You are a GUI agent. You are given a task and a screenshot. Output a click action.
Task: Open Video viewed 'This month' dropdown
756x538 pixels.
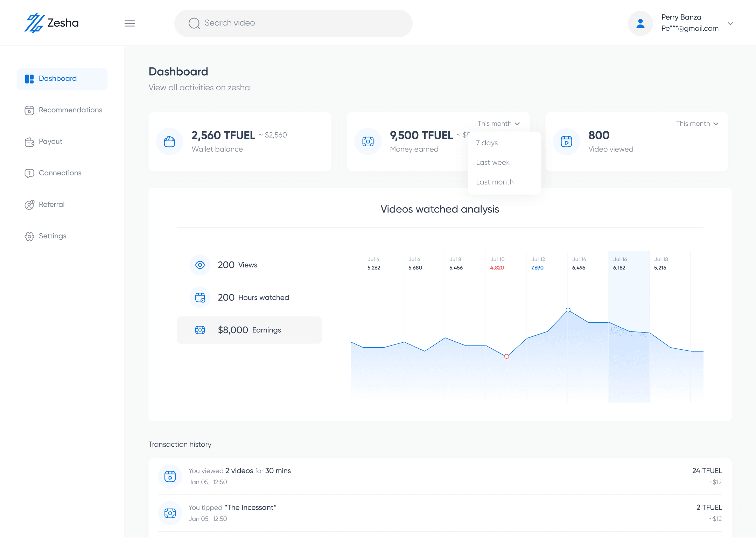(x=697, y=124)
